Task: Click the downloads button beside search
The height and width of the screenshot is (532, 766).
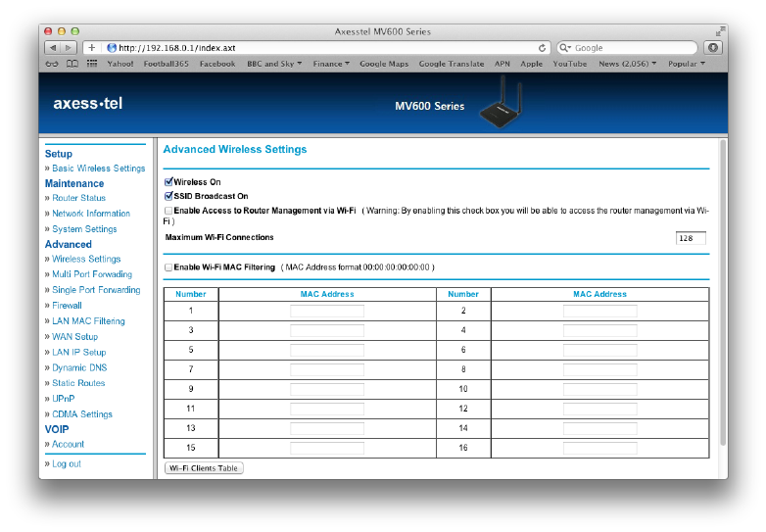Action: [713, 47]
